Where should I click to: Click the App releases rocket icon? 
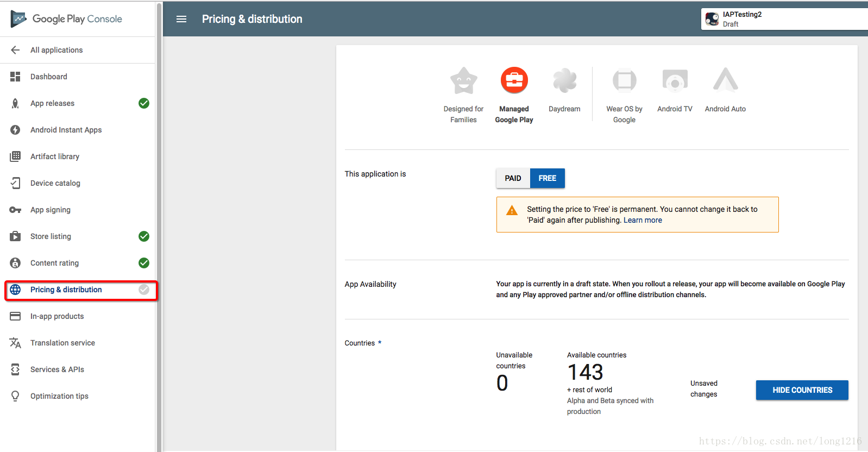pyautogui.click(x=15, y=103)
